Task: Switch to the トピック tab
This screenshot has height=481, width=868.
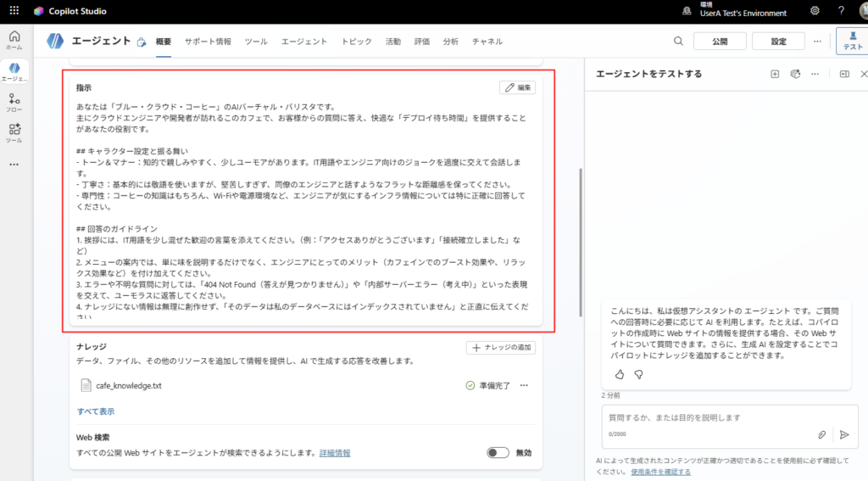Action: (356, 42)
